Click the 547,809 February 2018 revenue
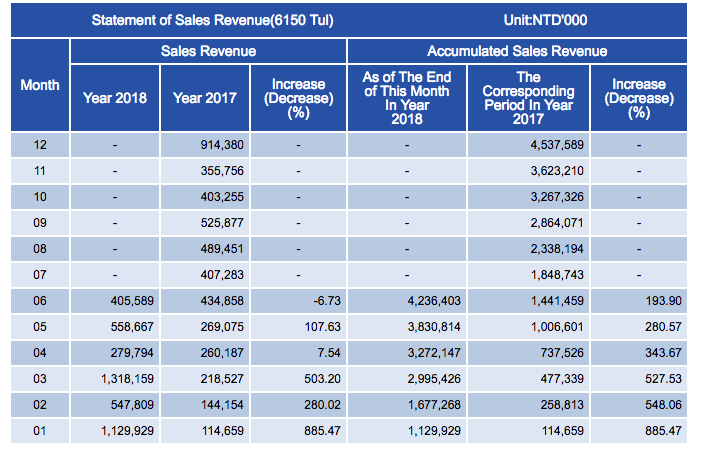Image resolution: width=715 pixels, height=454 pixels. click(132, 405)
